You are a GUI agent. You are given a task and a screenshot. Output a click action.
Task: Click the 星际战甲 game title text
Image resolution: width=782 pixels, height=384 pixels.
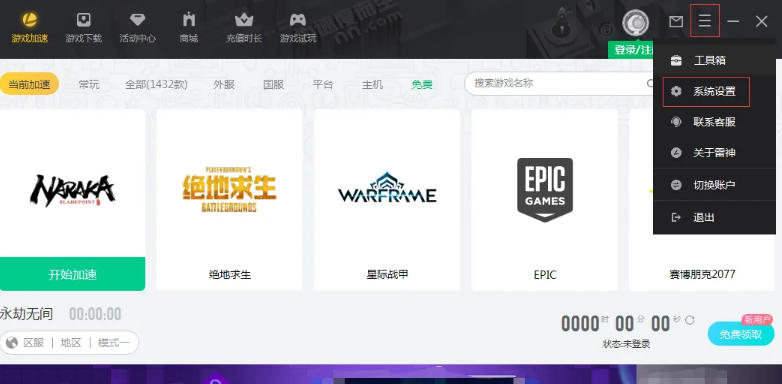pos(387,274)
